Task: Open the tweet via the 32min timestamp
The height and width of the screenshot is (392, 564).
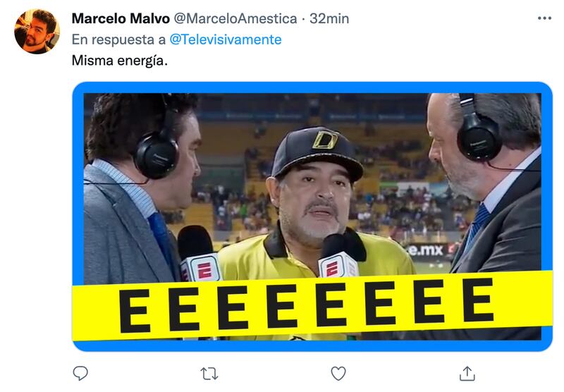Action: 329,18
